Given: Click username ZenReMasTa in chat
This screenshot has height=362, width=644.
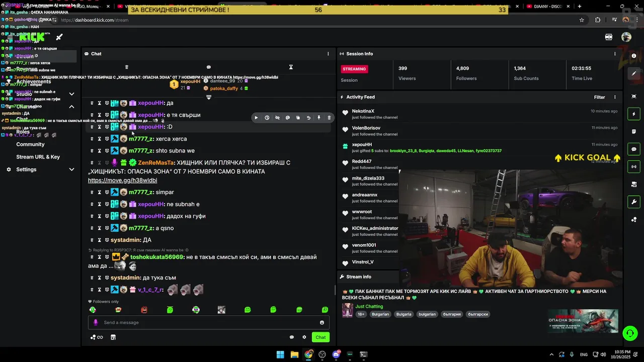Looking at the screenshot, I should [156, 162].
